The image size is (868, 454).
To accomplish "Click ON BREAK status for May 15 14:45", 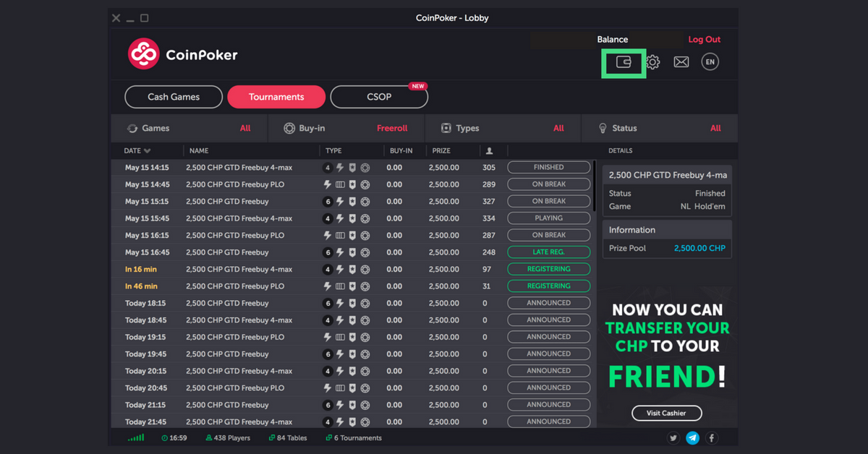I will click(549, 184).
